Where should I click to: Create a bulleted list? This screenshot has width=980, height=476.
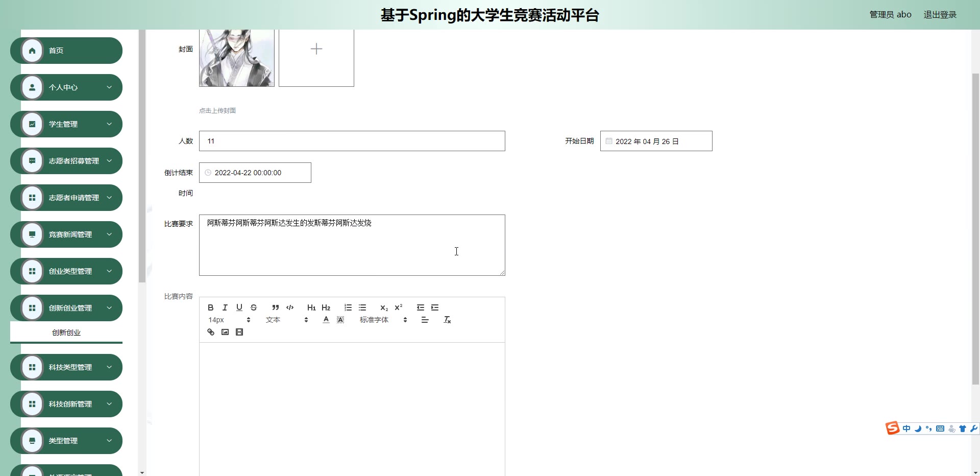coord(362,307)
